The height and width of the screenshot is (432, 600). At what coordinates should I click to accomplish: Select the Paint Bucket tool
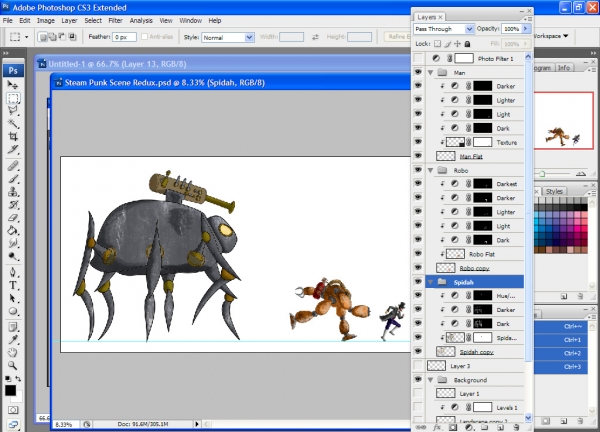(13, 230)
